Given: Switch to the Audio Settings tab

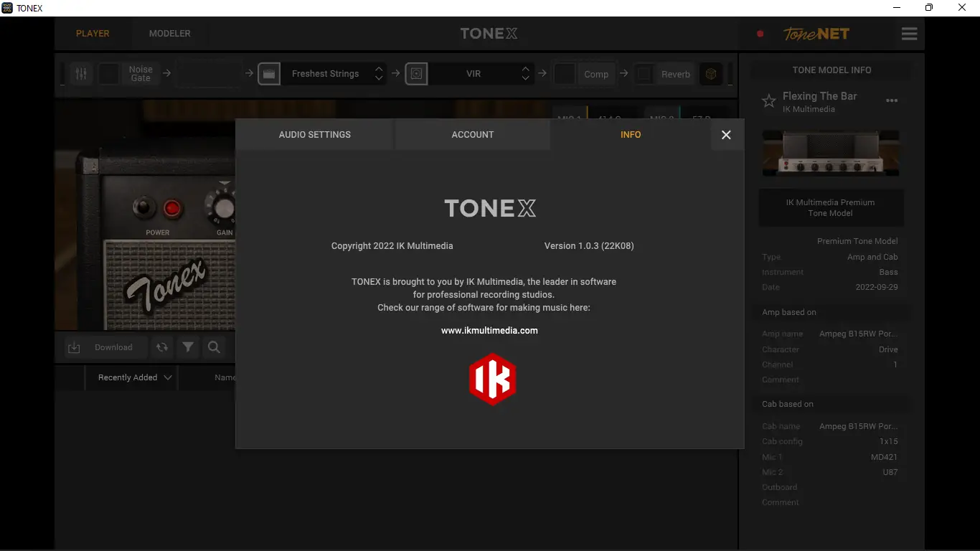Looking at the screenshot, I should 315,135.
